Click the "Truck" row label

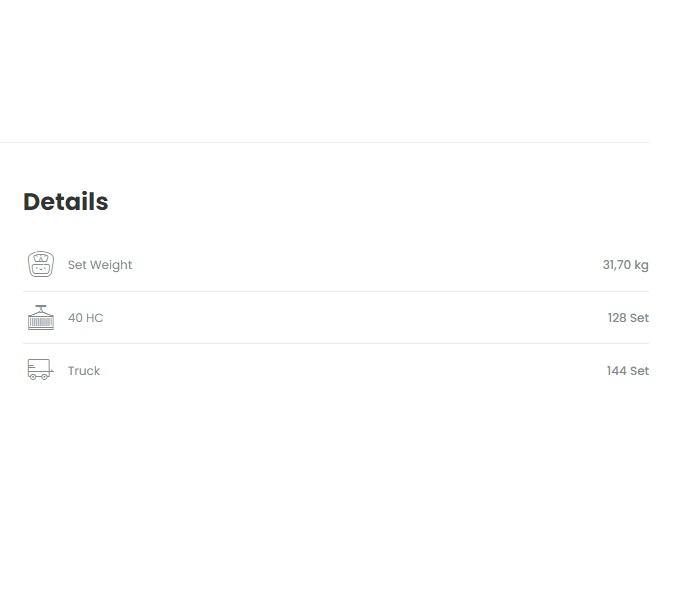click(84, 371)
